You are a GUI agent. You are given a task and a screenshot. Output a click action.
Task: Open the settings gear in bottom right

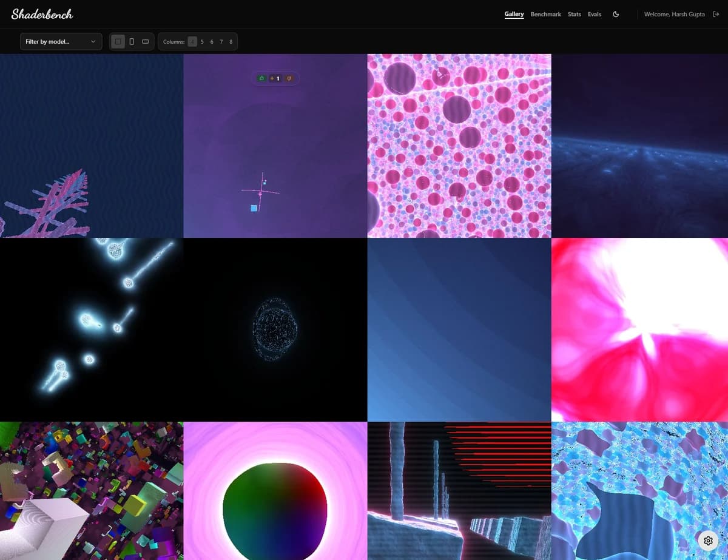[708, 541]
